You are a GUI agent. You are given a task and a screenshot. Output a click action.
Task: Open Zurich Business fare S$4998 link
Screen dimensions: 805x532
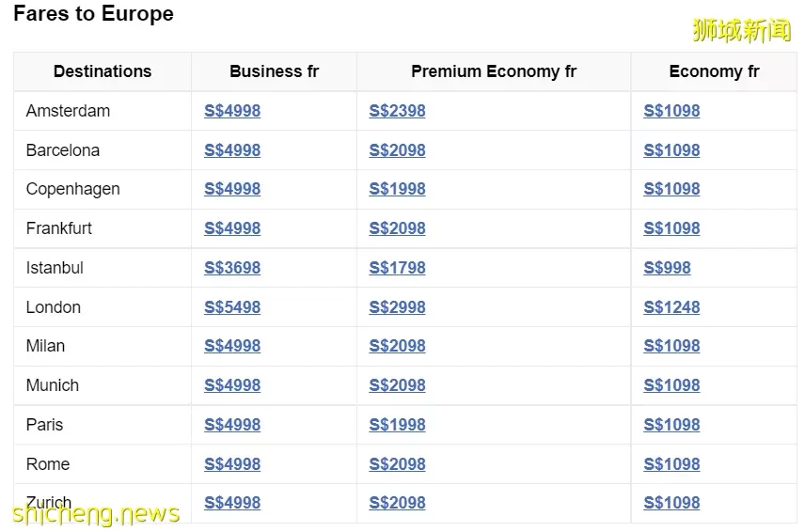232,503
